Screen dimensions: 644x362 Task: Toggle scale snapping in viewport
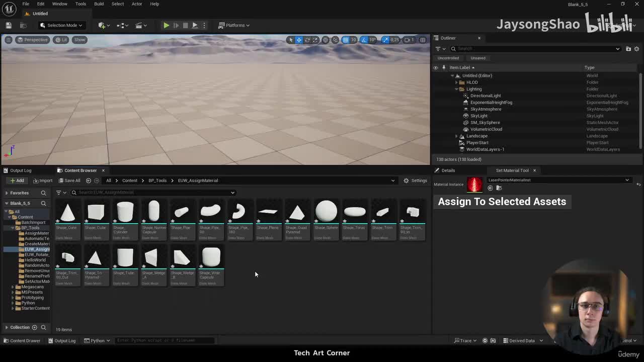point(385,40)
